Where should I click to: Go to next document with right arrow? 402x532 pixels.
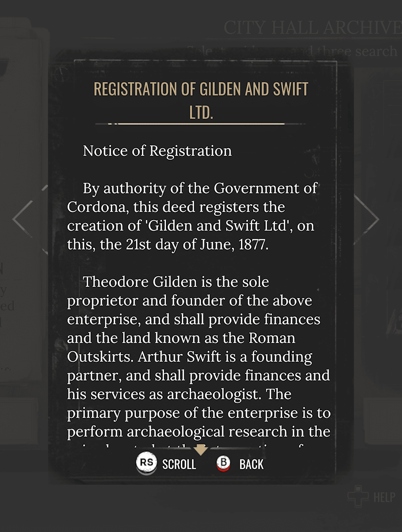[367, 219]
